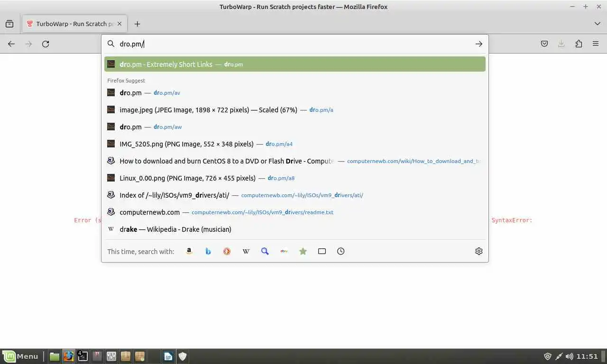Select the drake Wikipedia search suggestion

(295, 229)
